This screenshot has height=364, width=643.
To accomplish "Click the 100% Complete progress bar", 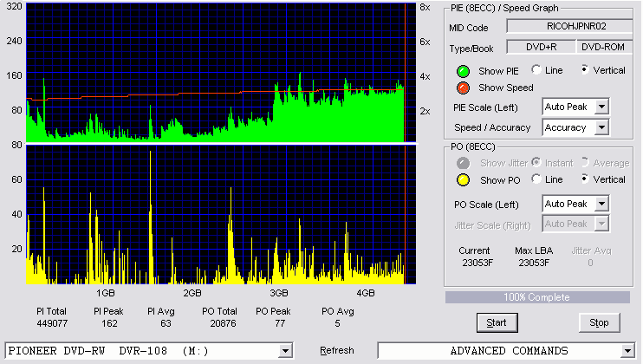I will point(537,297).
